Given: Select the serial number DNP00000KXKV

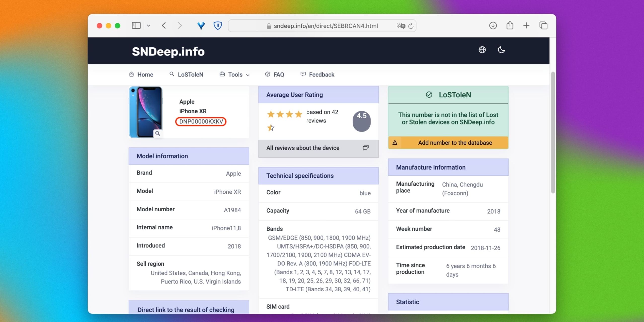Looking at the screenshot, I should (x=201, y=122).
